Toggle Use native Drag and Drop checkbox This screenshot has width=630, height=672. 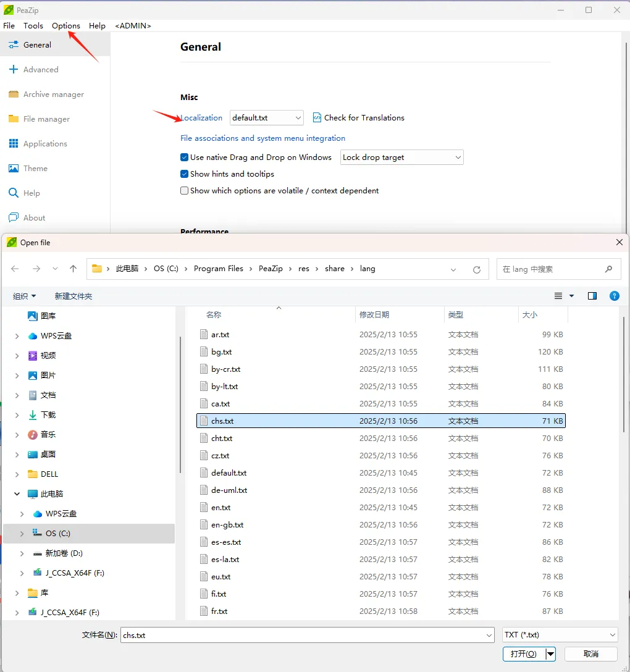[184, 157]
